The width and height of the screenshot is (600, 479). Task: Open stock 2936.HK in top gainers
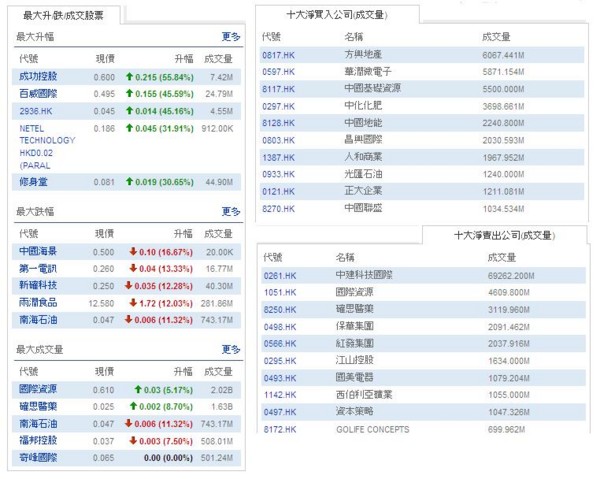click(x=36, y=111)
